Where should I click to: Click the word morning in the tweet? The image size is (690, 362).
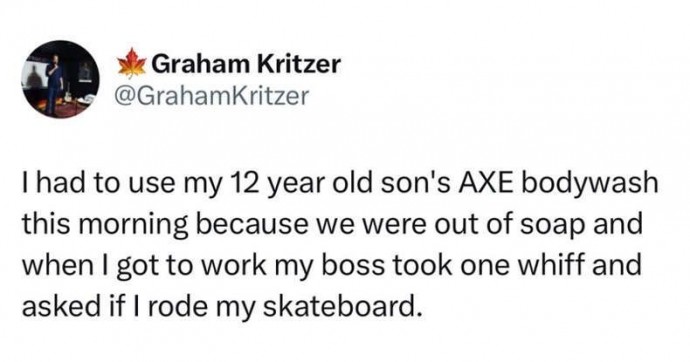[139, 226]
